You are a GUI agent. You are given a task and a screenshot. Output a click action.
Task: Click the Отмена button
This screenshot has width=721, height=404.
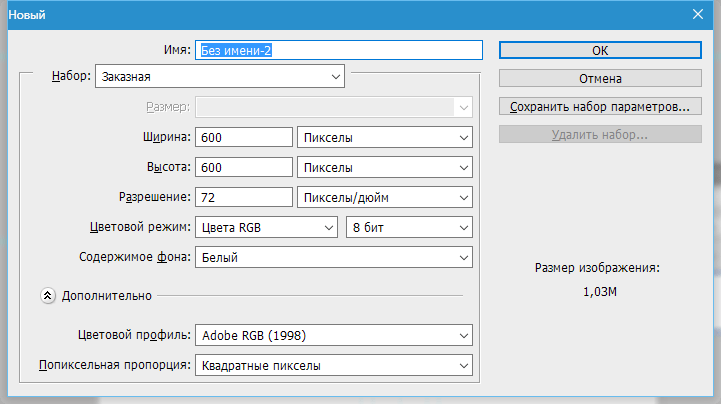(600, 79)
